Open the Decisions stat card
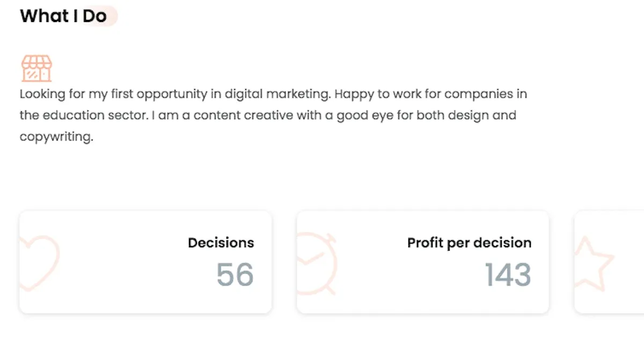 click(x=145, y=261)
